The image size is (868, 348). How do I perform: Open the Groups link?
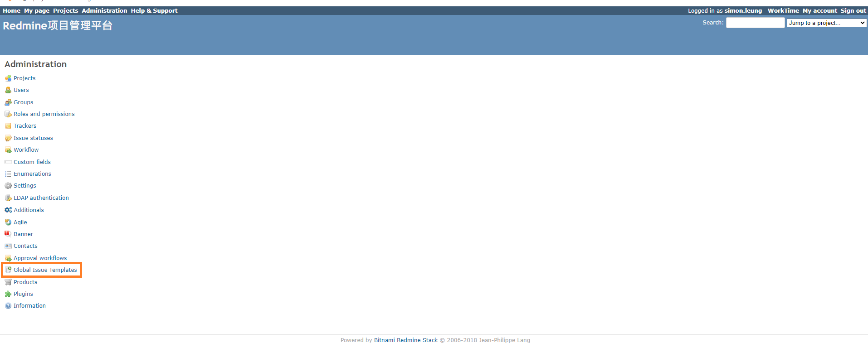(24, 102)
